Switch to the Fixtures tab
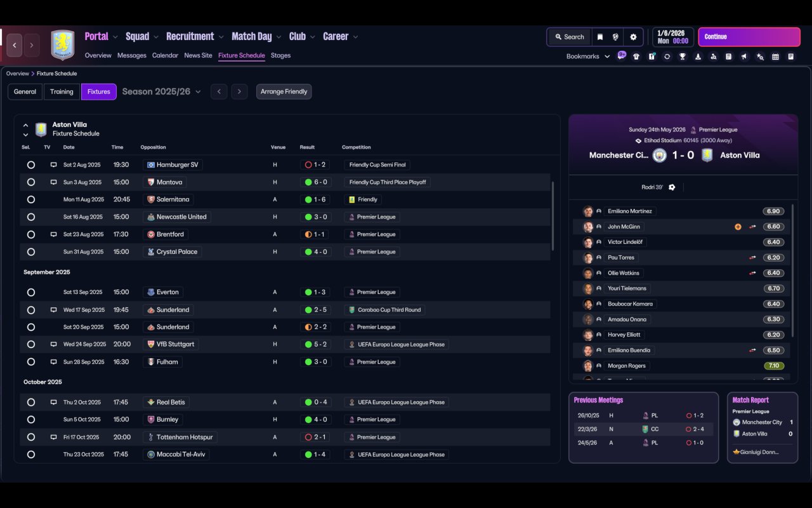 coord(99,91)
